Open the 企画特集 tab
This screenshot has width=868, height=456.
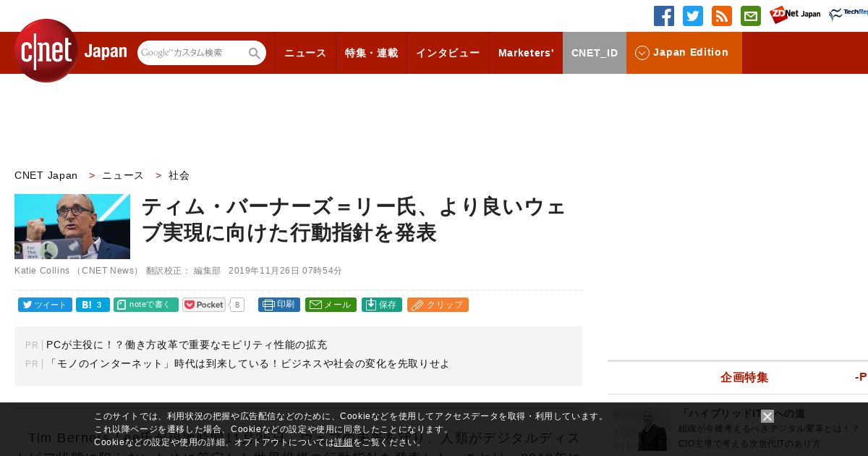744,377
